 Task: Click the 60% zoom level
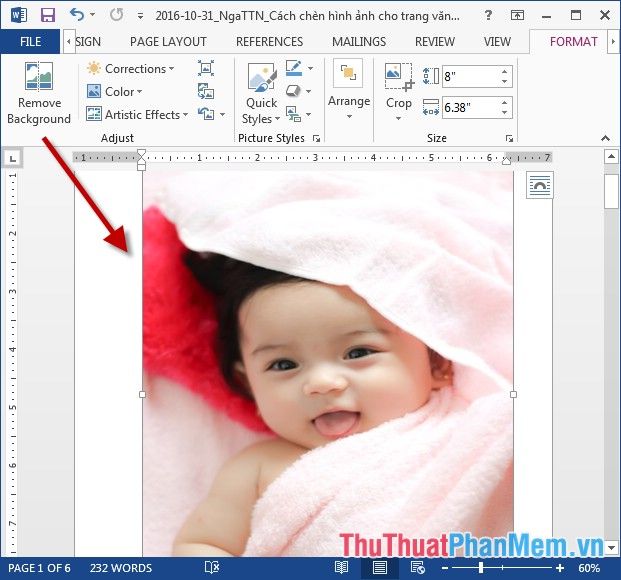pyautogui.click(x=589, y=568)
